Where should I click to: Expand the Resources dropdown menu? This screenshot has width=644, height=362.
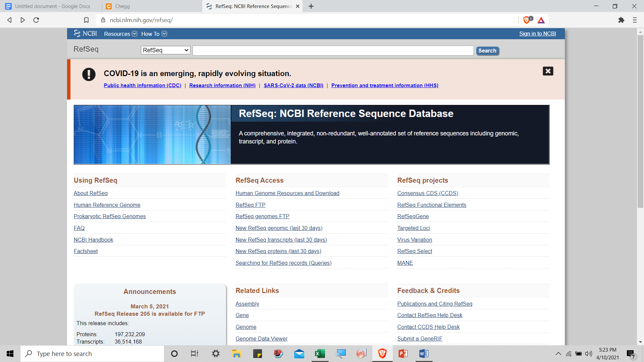click(120, 34)
